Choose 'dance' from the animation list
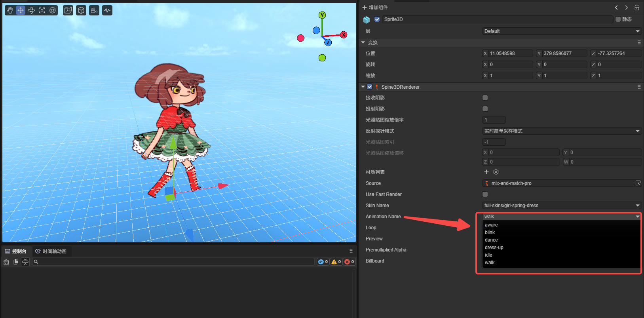This screenshot has height=318, width=644. (491, 240)
